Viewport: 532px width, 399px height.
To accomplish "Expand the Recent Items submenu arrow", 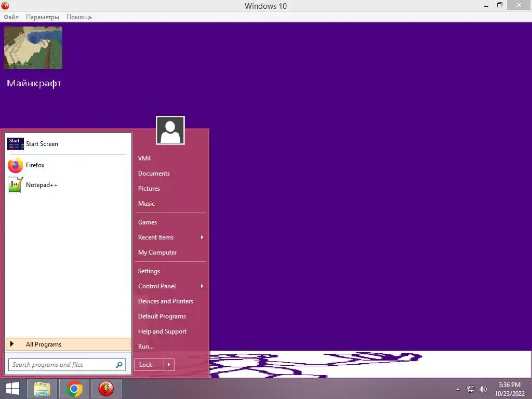I will pos(202,237).
